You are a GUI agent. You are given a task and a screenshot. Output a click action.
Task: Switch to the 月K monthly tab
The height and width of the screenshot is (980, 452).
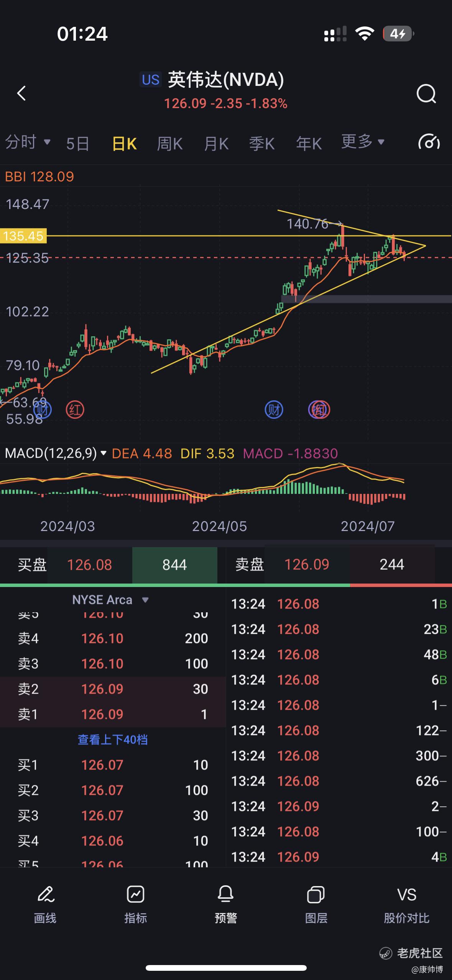click(216, 144)
